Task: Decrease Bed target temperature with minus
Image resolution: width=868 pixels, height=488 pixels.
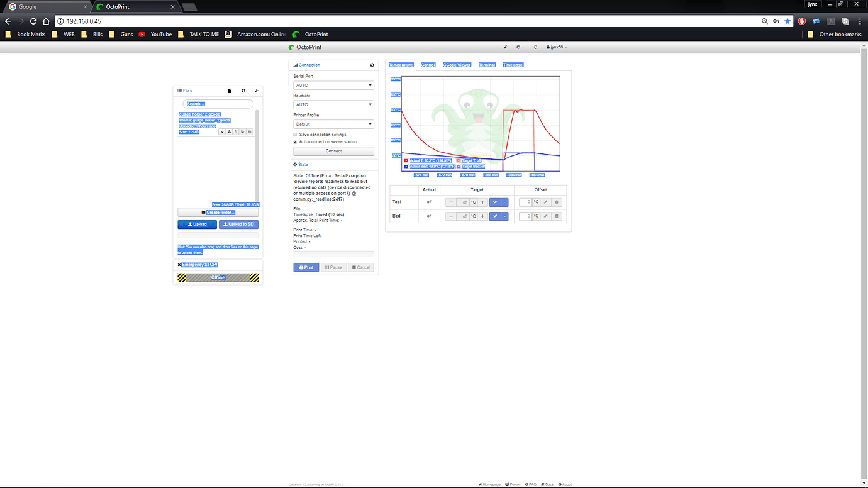Action: click(450, 216)
